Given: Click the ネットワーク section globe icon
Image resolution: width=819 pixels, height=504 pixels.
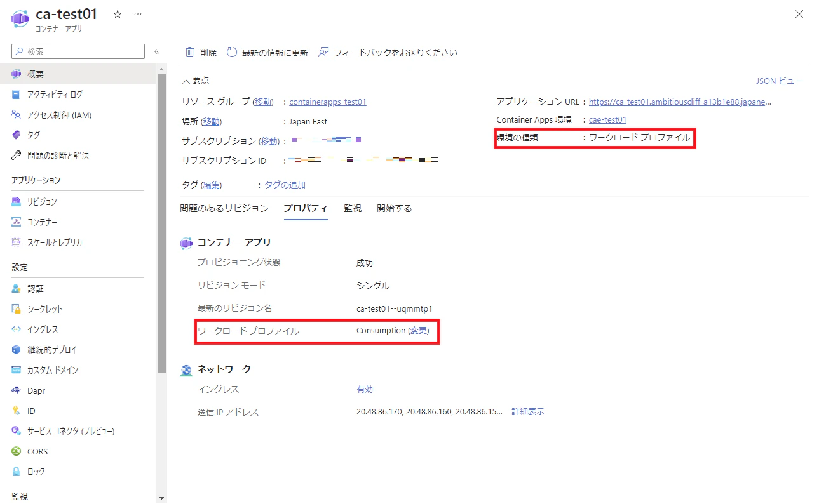Looking at the screenshot, I should (186, 369).
